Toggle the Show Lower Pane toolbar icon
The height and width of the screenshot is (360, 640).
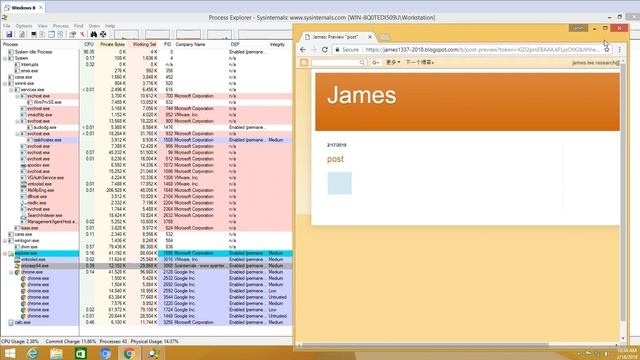(51, 35)
